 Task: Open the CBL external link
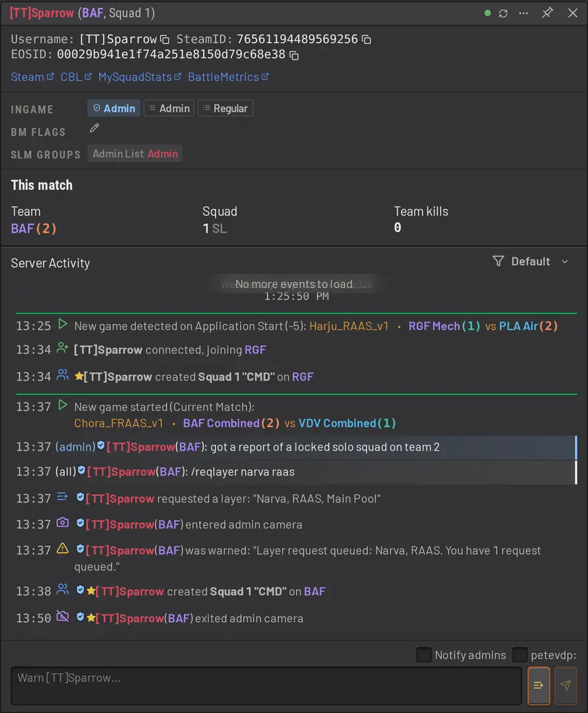pos(76,77)
